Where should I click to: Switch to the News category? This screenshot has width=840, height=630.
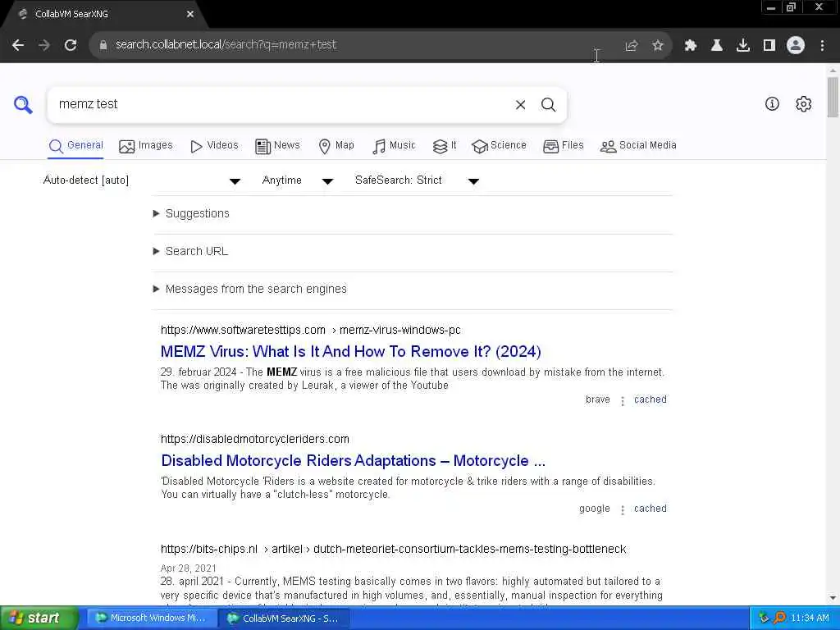pos(277,146)
